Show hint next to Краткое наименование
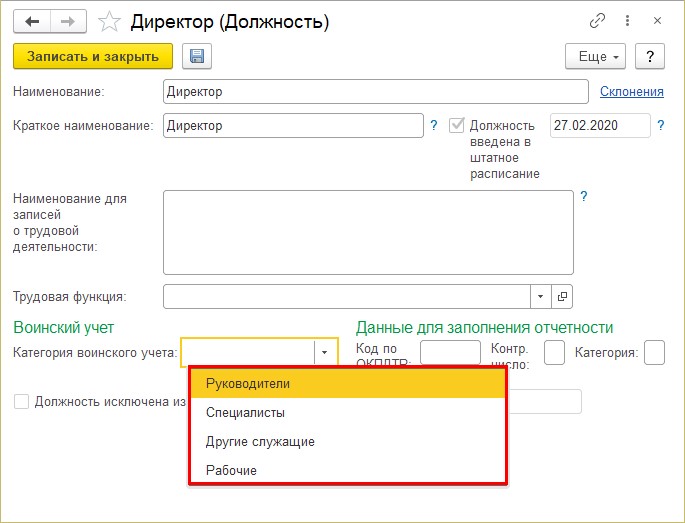This screenshot has height=523, width=685. click(433, 125)
